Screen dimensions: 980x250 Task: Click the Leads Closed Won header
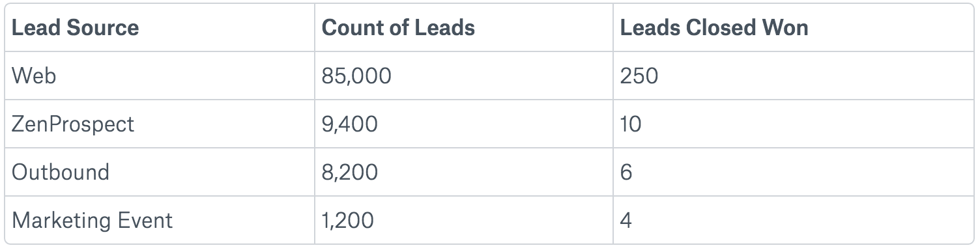(x=714, y=27)
